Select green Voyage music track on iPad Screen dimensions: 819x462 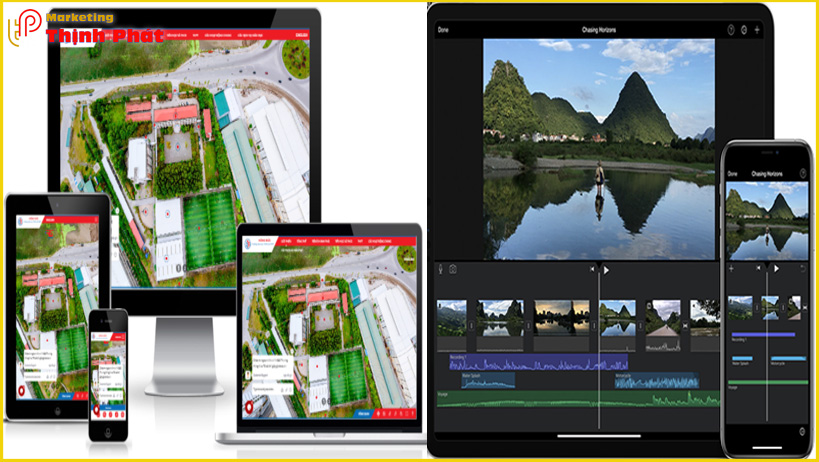tap(578, 399)
